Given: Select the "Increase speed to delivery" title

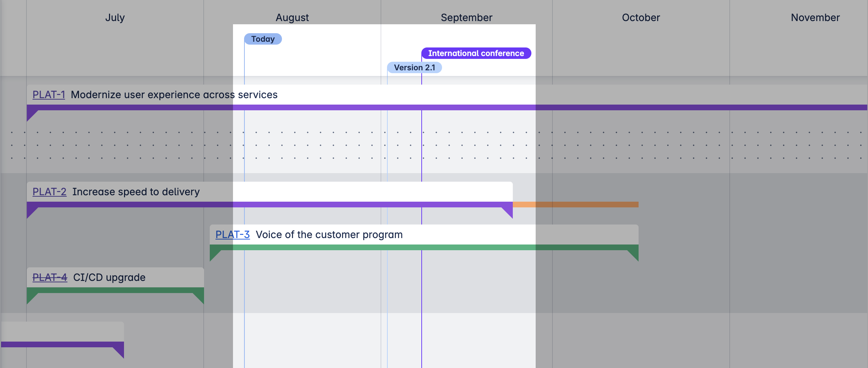Looking at the screenshot, I should tap(136, 192).
